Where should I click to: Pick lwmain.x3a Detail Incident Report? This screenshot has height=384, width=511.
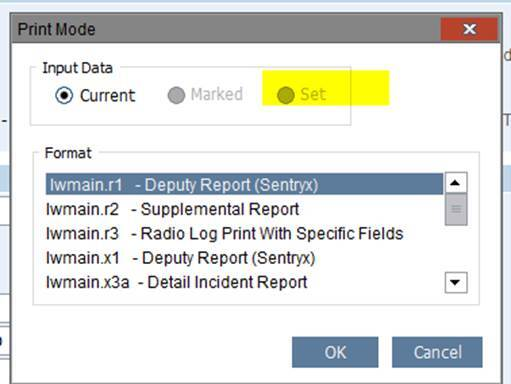pos(244,282)
